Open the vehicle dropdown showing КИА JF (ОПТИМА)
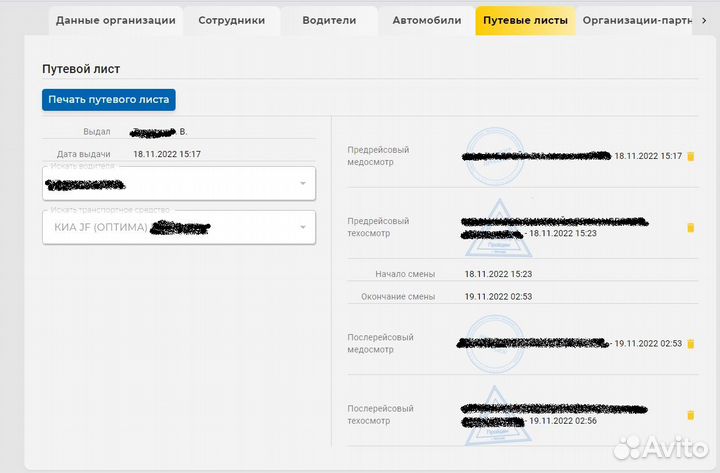 [x=179, y=227]
